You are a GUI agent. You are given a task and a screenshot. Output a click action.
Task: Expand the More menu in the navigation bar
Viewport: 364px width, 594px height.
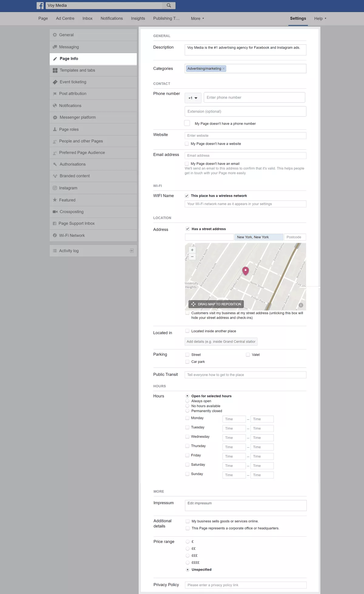(x=197, y=19)
